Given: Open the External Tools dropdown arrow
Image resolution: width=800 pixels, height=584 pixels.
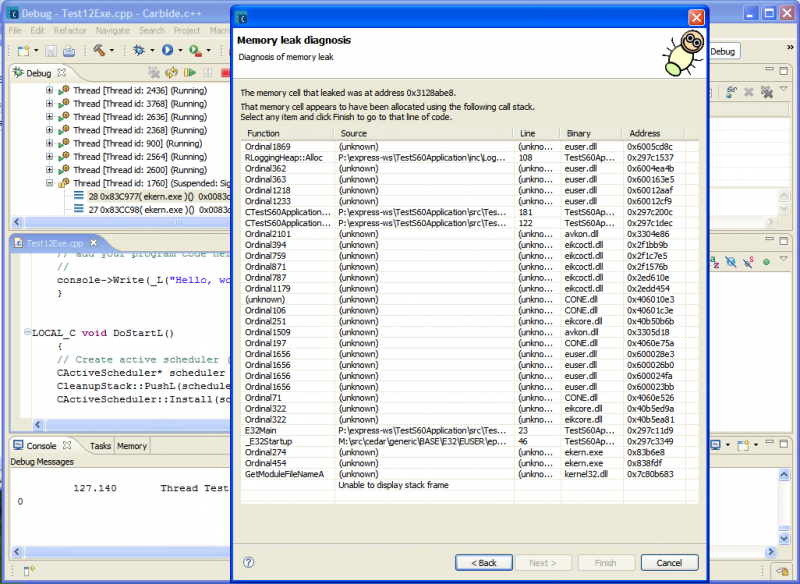Looking at the screenshot, I should click(x=208, y=50).
